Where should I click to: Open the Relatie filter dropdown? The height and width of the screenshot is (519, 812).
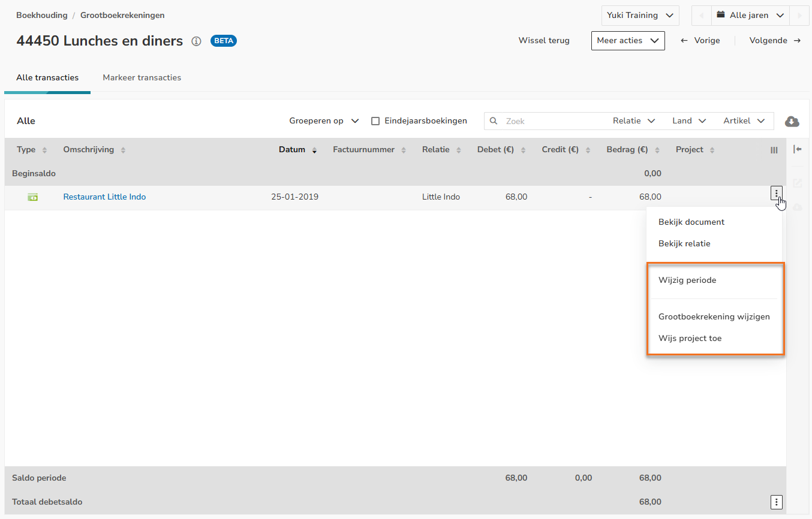634,121
